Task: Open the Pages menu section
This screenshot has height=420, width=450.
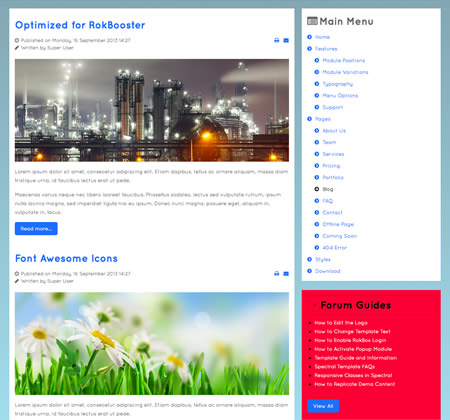Action: 323,119
